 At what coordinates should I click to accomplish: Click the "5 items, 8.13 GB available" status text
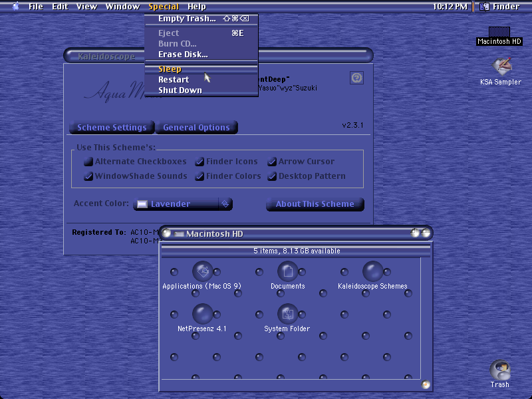[x=297, y=251]
